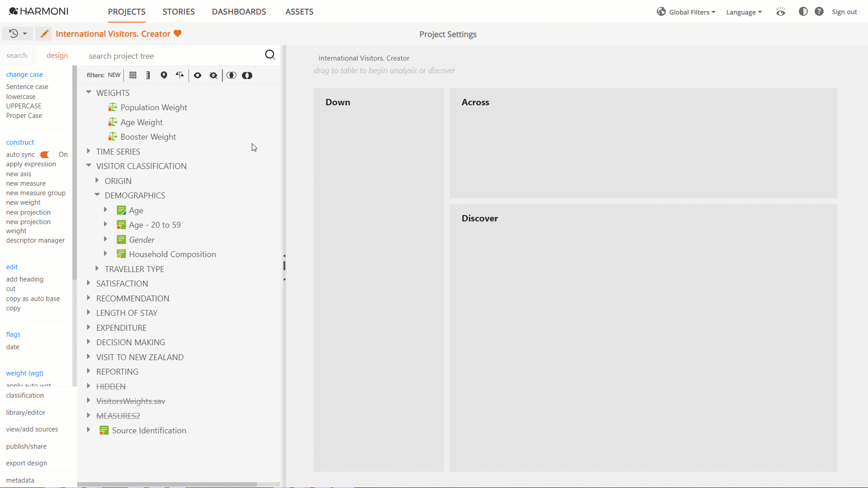Select the Household Composition item
The width and height of the screenshot is (868, 488).
[x=172, y=254]
